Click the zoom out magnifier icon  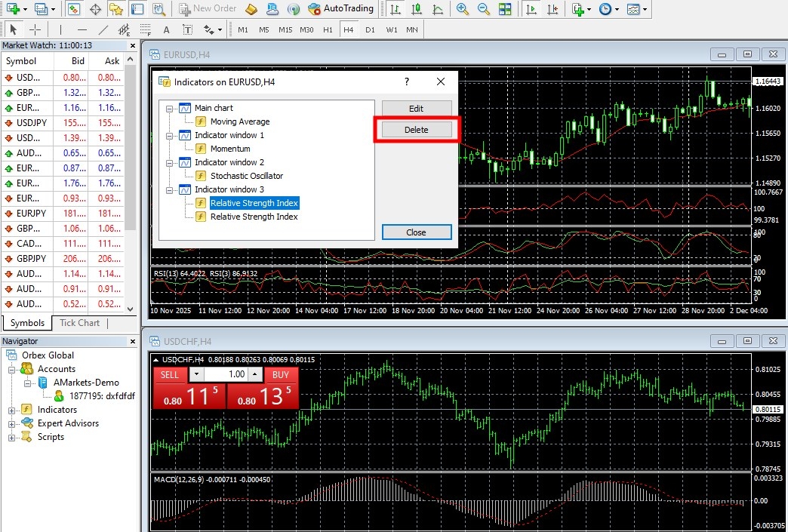click(x=483, y=9)
